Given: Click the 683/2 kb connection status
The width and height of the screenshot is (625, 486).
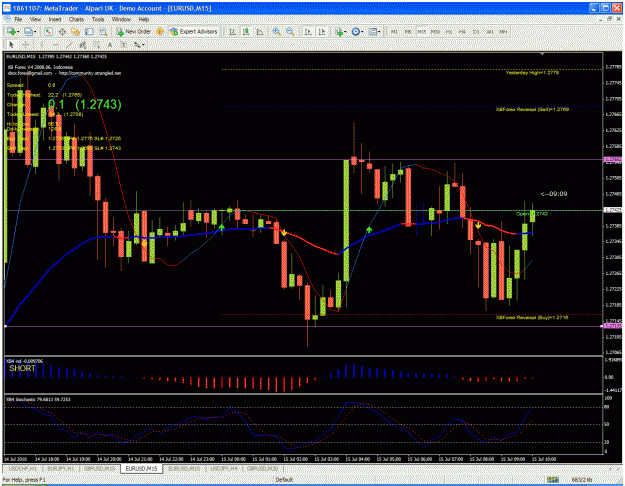Looking at the screenshot, I should (x=582, y=480).
